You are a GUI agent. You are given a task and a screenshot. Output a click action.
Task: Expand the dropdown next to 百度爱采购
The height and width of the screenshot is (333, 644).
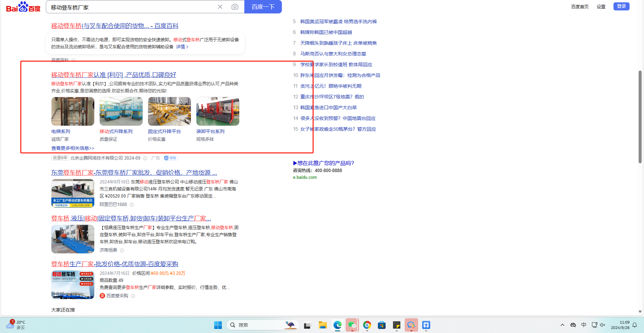(133, 296)
